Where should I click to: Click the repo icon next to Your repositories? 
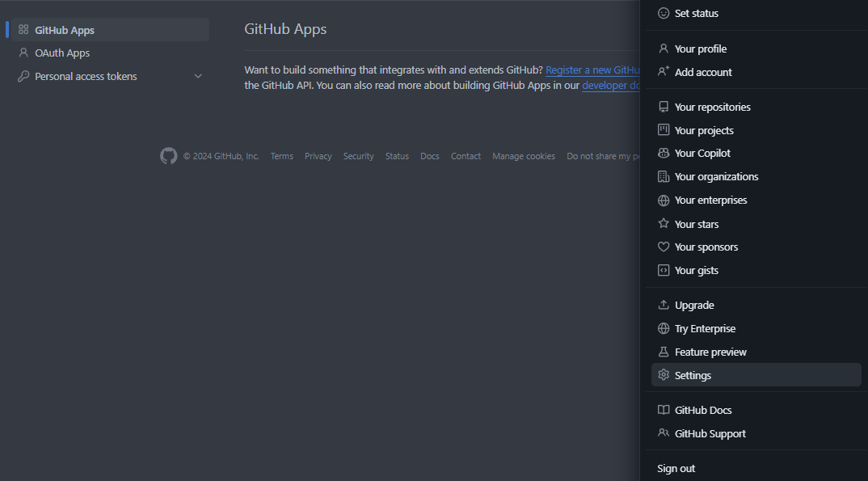[664, 107]
